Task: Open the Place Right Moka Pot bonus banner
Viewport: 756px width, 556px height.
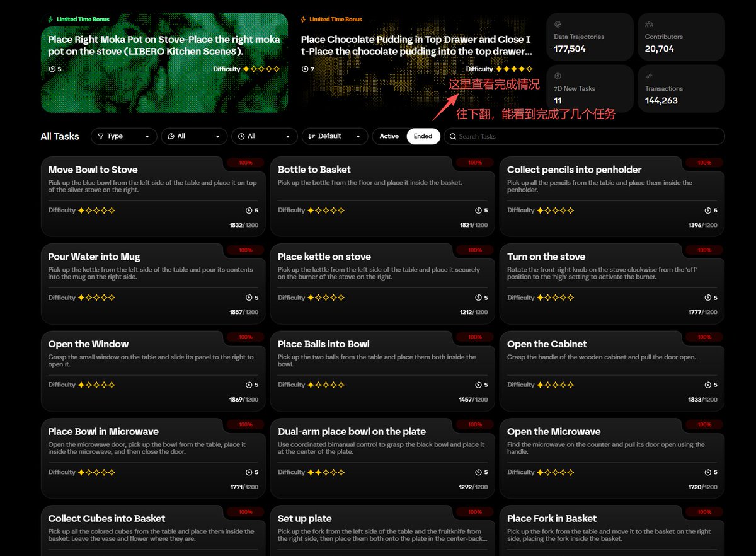Action: coord(164,62)
